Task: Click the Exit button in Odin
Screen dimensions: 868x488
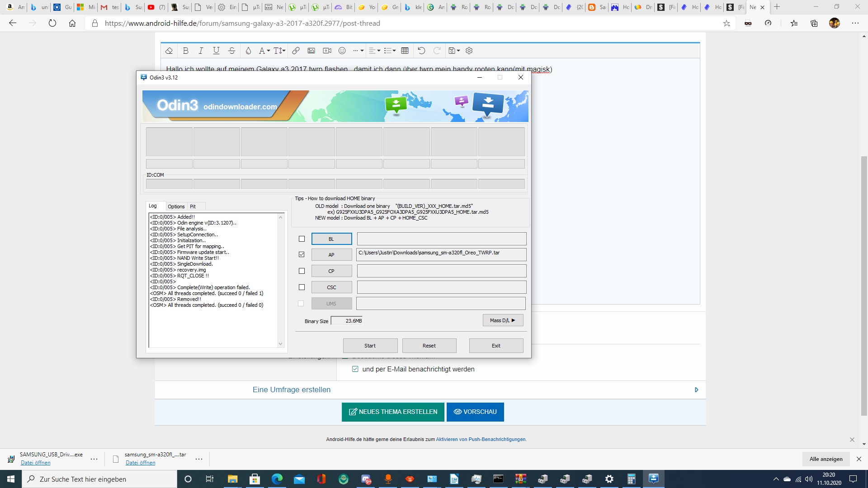Action: click(x=496, y=346)
